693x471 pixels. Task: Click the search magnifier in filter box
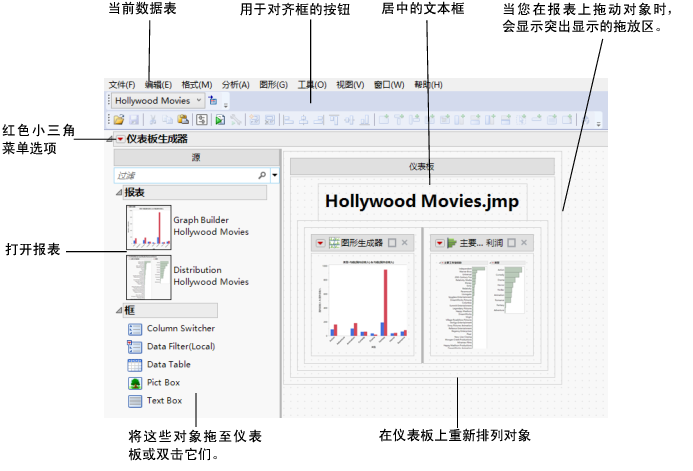262,175
